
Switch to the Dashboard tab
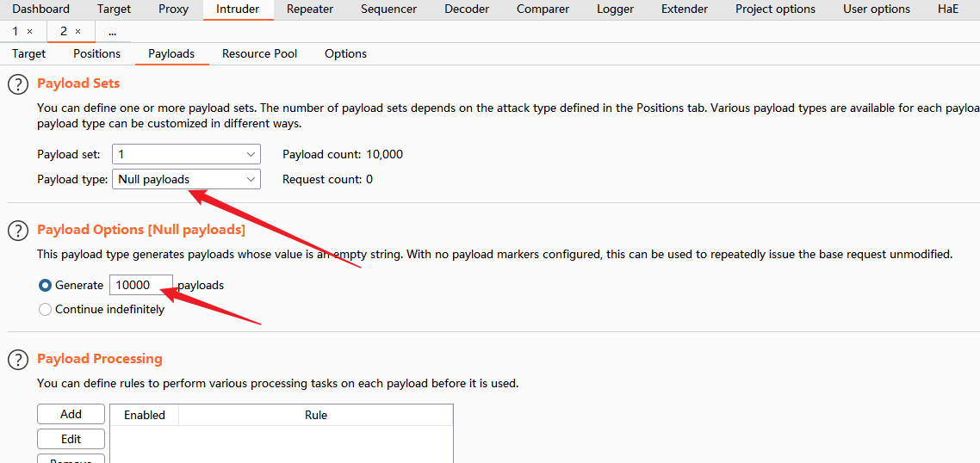coord(41,9)
